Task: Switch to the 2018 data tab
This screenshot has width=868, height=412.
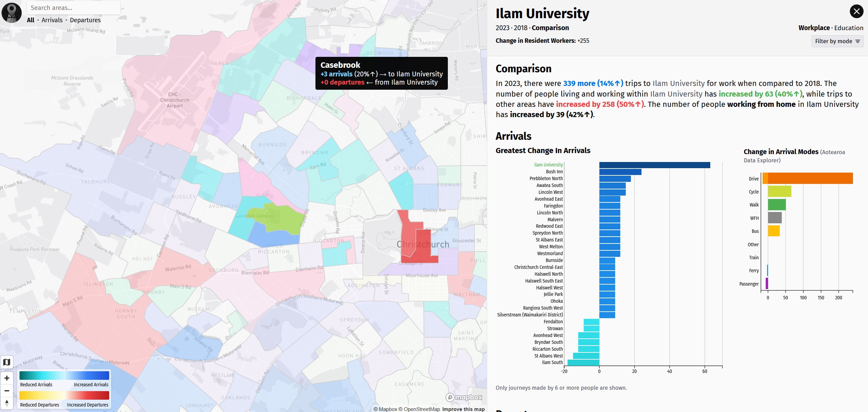Action: point(520,28)
